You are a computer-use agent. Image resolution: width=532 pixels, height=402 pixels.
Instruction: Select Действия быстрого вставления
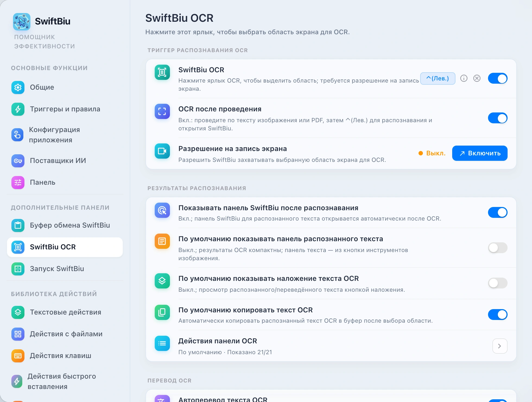[65, 381]
